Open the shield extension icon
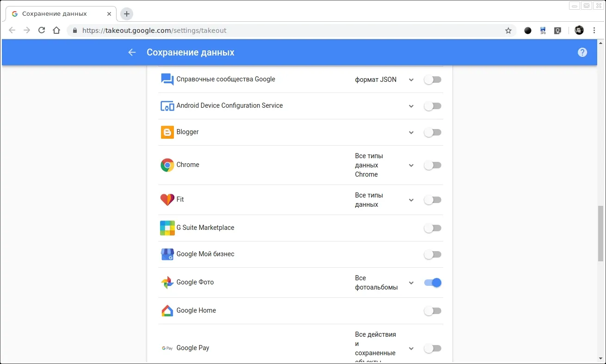606x364 pixels. click(558, 31)
